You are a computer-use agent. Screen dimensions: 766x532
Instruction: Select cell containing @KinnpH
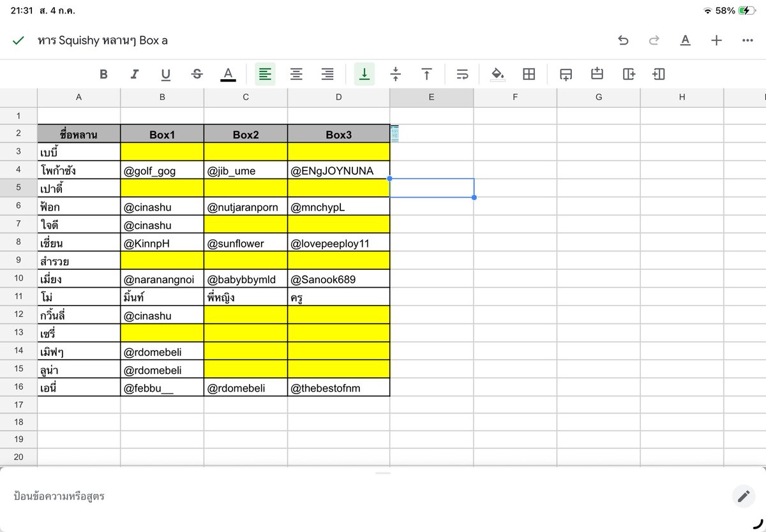click(x=162, y=243)
